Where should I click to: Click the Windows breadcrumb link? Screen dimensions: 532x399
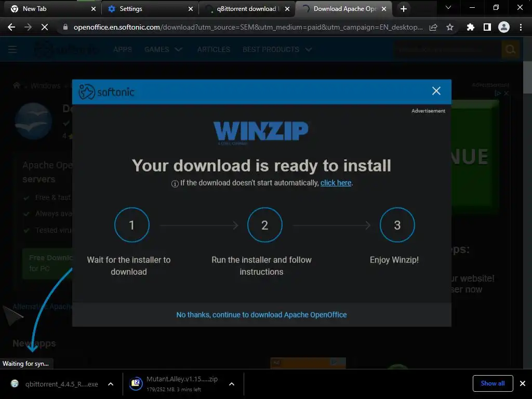pyautogui.click(x=46, y=86)
